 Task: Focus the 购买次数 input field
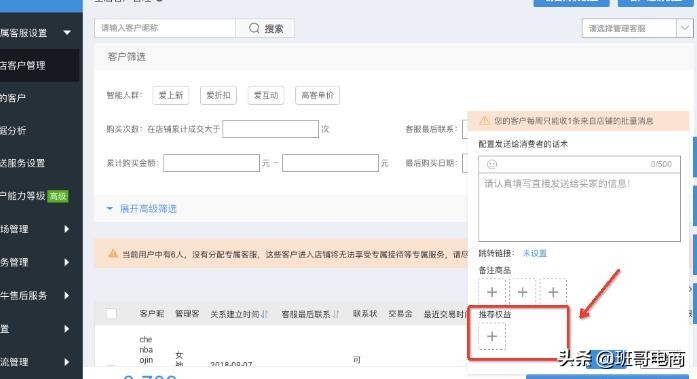[270, 129]
